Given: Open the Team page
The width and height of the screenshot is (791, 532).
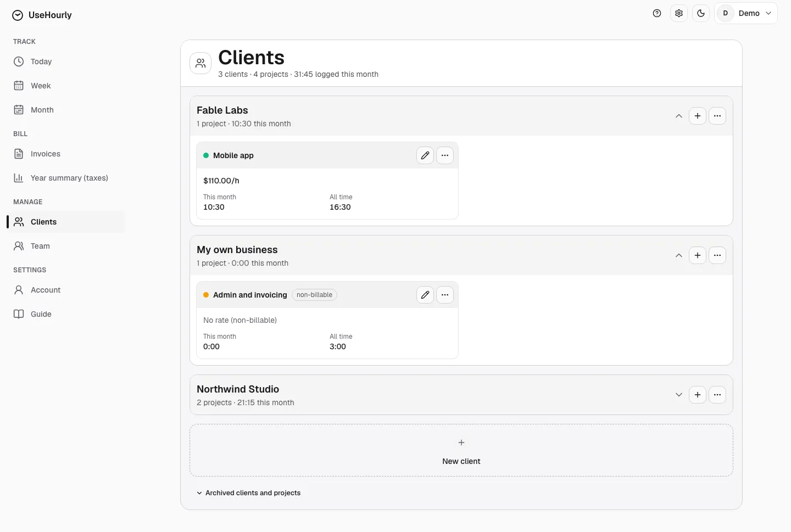Looking at the screenshot, I should coord(66,246).
